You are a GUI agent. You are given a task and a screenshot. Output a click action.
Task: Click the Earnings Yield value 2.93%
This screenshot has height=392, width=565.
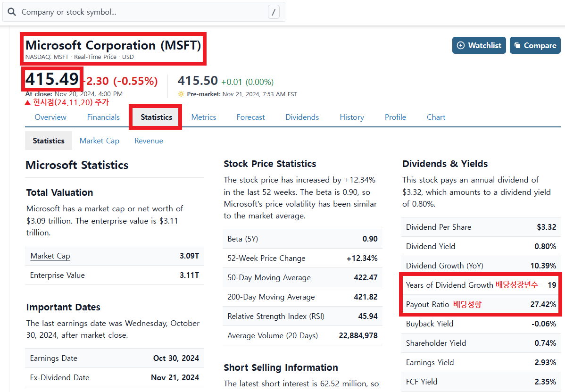pyautogui.click(x=545, y=362)
